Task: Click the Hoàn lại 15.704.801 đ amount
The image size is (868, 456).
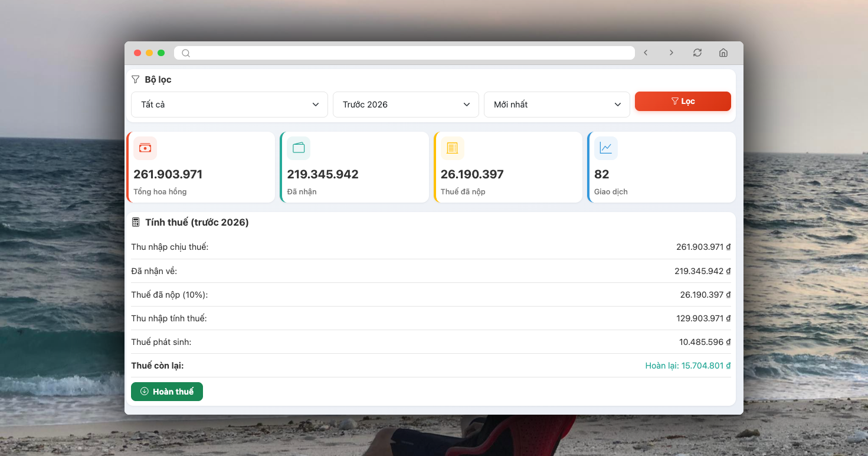Action: (687, 366)
